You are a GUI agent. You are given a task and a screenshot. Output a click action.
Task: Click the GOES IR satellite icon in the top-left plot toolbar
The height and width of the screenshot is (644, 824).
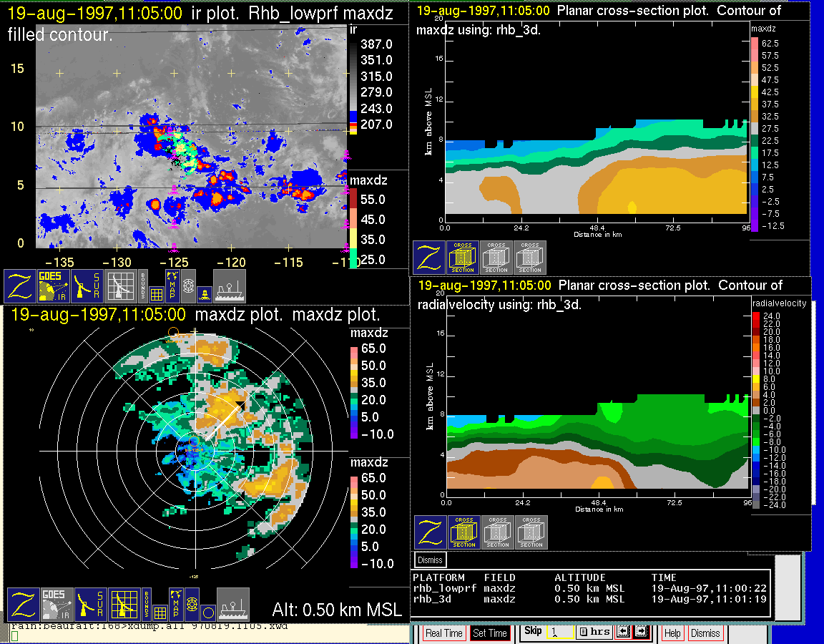tap(52, 286)
